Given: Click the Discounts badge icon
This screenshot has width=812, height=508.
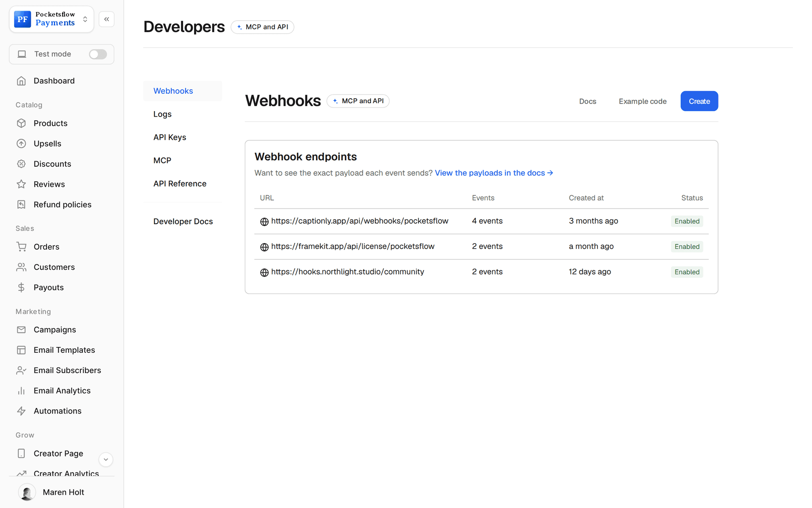Looking at the screenshot, I should (x=21, y=164).
